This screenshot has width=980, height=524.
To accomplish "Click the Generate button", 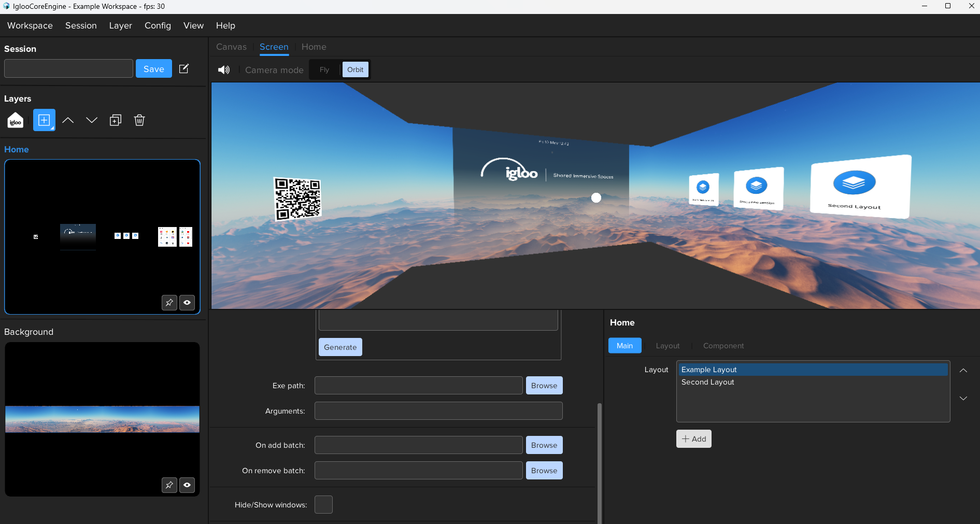I will coord(340,347).
